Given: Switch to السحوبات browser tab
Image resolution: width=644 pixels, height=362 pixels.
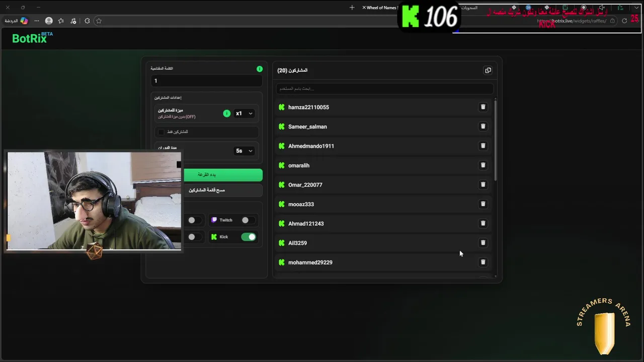Looking at the screenshot, I should coord(469,8).
